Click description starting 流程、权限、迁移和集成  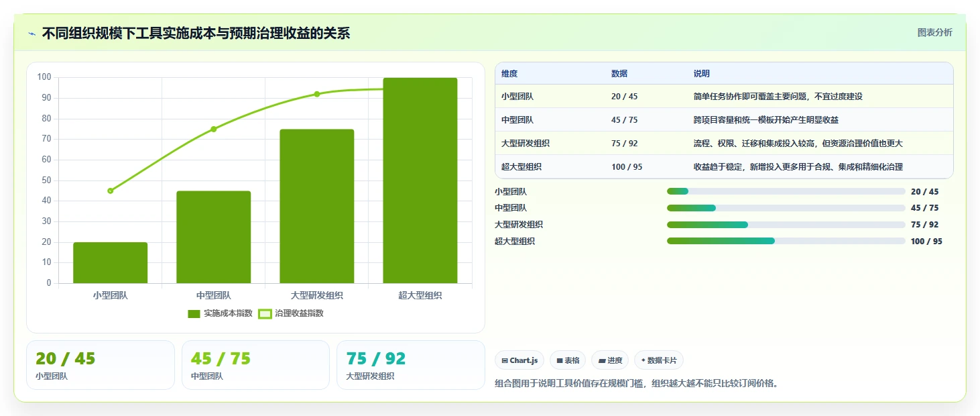click(798, 144)
